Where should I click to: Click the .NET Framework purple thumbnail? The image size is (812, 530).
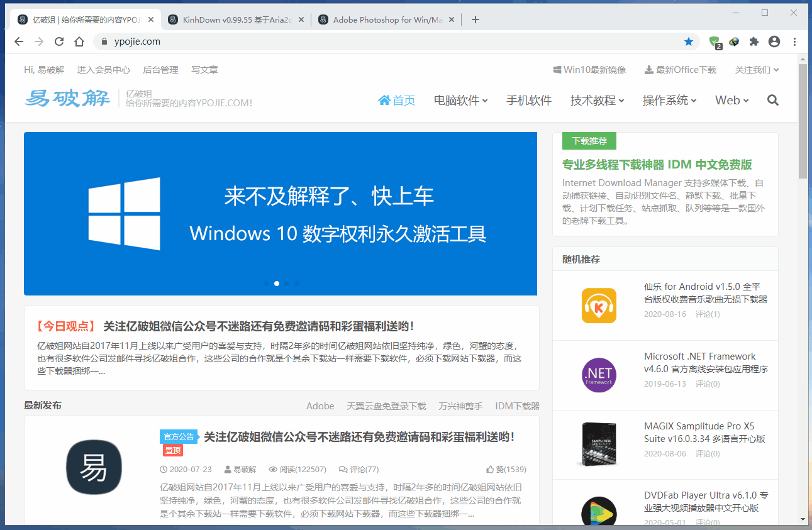pos(599,375)
